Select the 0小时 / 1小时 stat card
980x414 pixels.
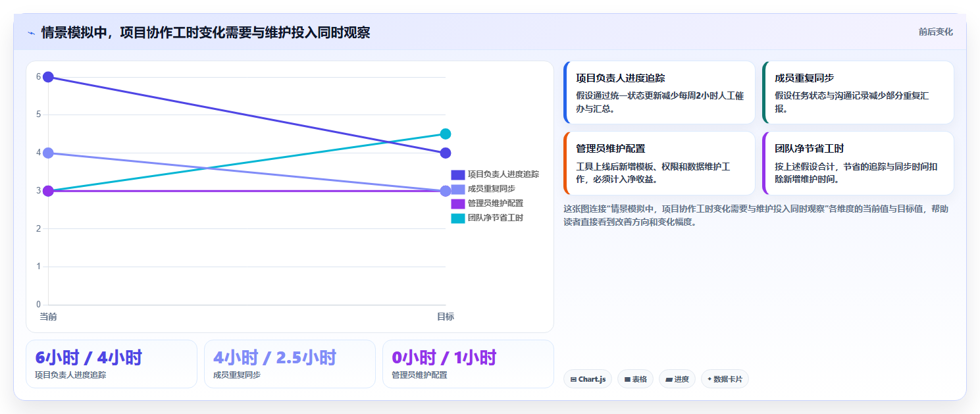pos(468,364)
